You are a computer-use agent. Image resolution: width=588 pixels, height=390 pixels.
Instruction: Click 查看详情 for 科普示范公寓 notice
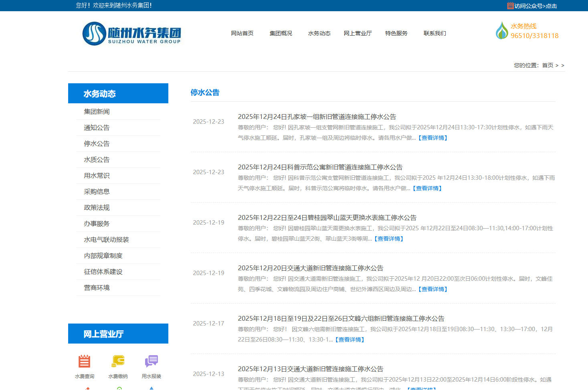tap(427, 188)
